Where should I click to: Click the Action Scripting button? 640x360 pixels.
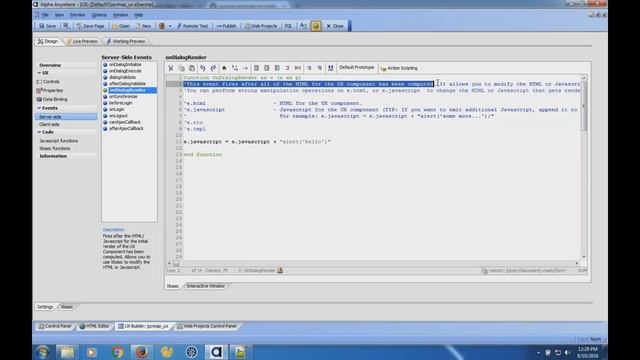click(399, 68)
